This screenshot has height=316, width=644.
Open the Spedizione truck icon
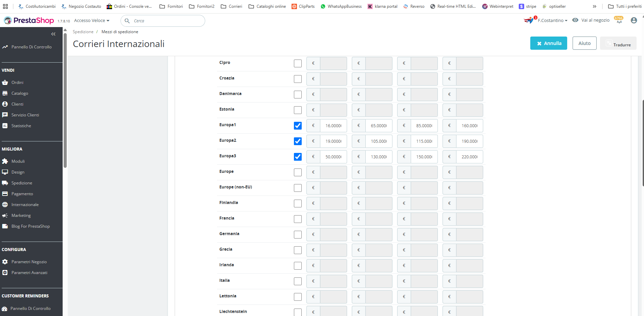5,183
